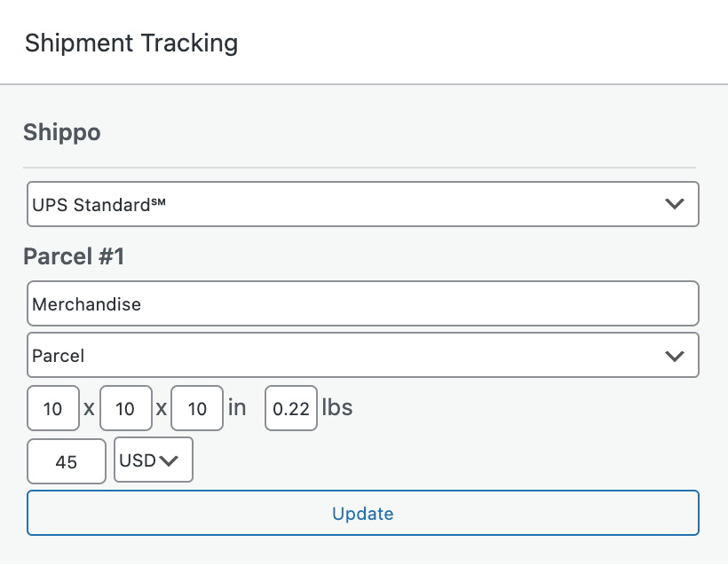Click the 0.22 weight field
The image size is (728, 566).
(x=291, y=408)
